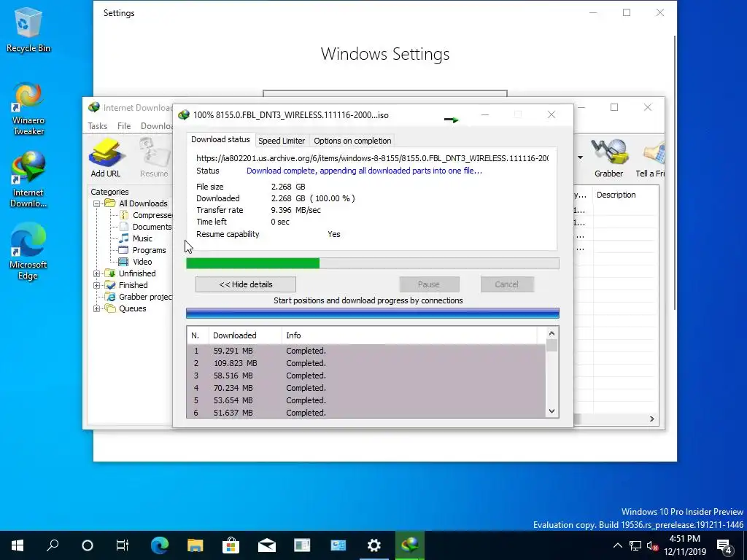Open the Tasks menu in IDM
747x560 pixels.
pos(97,125)
